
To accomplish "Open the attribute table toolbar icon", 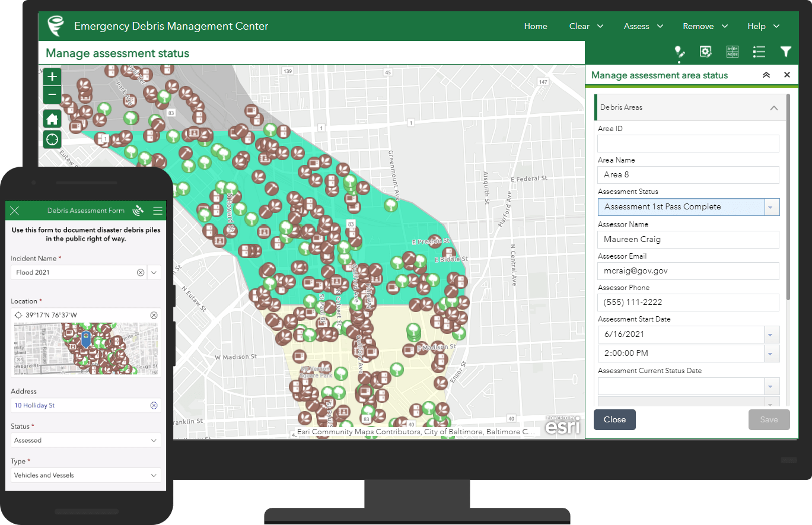I will [733, 52].
